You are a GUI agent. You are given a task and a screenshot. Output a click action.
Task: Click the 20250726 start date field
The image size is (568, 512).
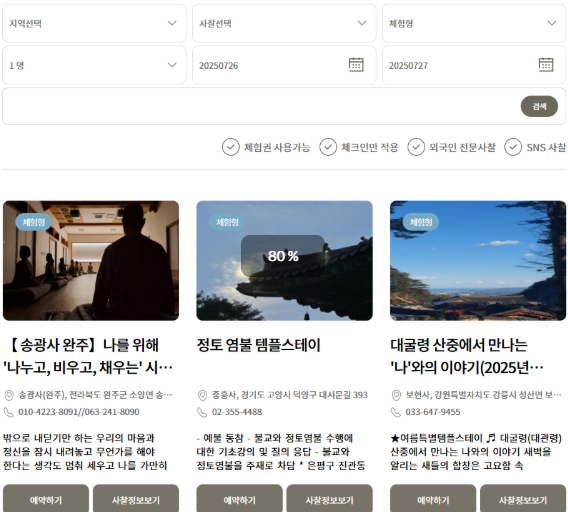[x=284, y=65]
